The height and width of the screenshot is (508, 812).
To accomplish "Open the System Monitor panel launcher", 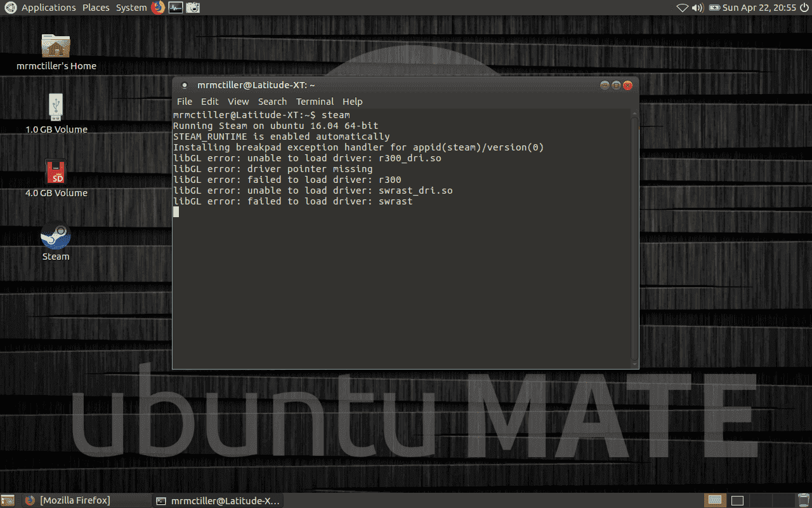I will tap(175, 8).
